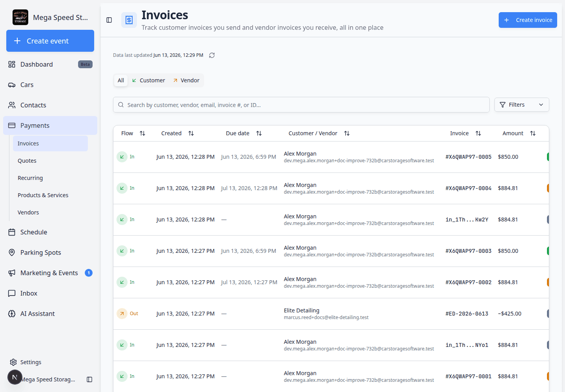Open invoice in_1Th...NYo1
The height and width of the screenshot is (392, 565).
[x=467, y=345]
